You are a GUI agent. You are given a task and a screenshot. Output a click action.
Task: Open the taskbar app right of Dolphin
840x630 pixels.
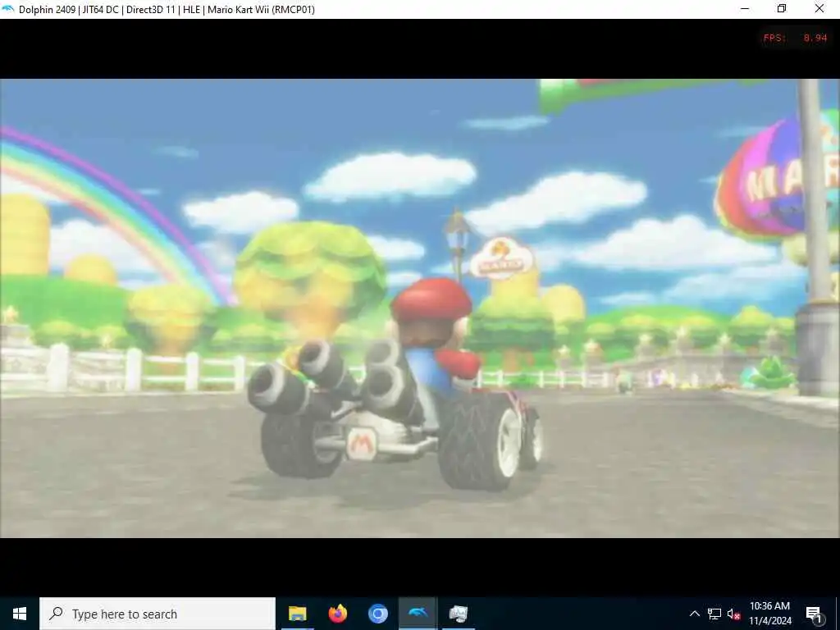pos(458,614)
